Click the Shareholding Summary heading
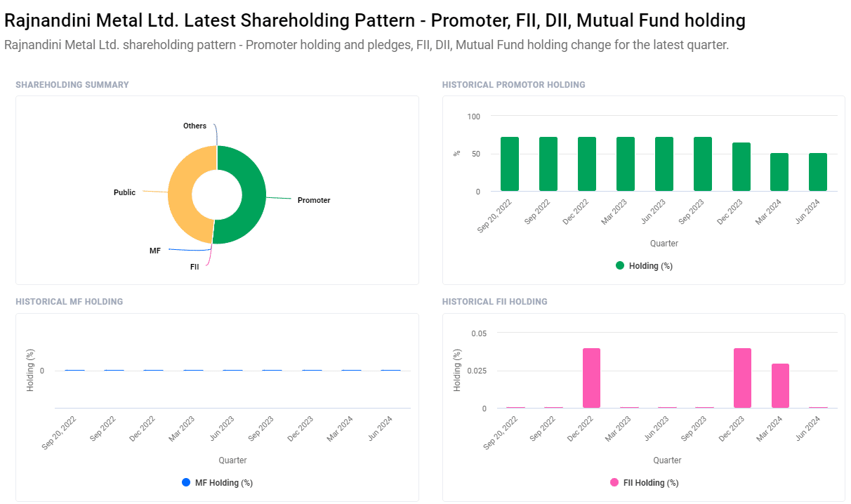The image size is (851, 504). click(x=72, y=85)
